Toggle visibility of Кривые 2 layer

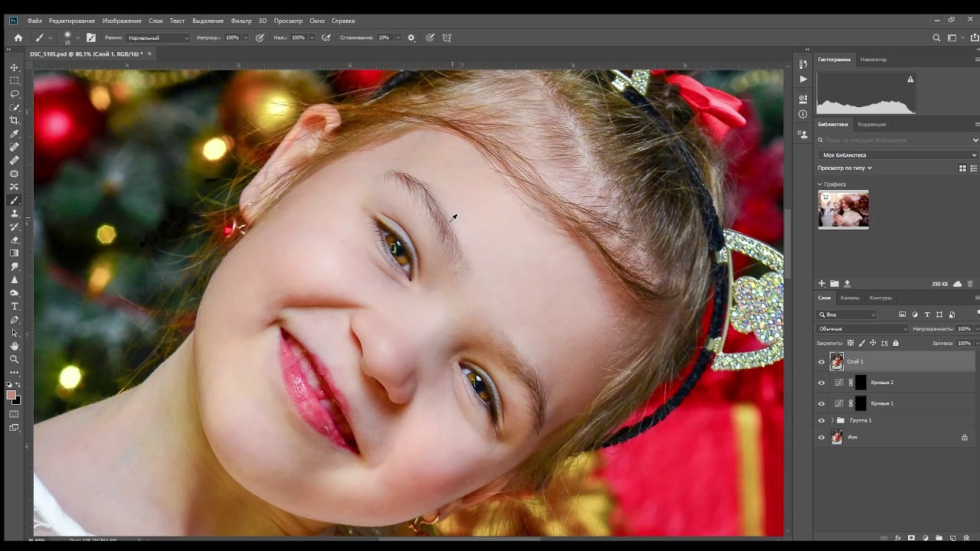pyautogui.click(x=822, y=383)
